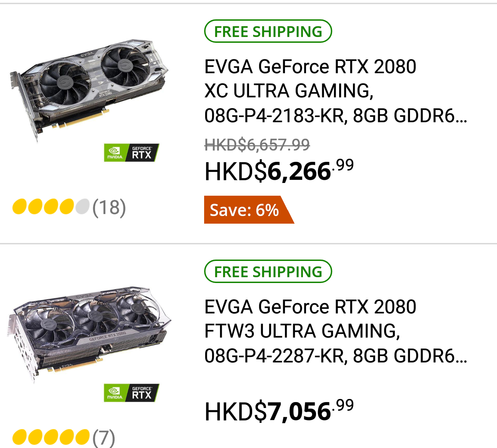The image size is (497, 448).
Task: Click the first yellow rating dot of the XC ULTRA listing
Action: click(19, 207)
